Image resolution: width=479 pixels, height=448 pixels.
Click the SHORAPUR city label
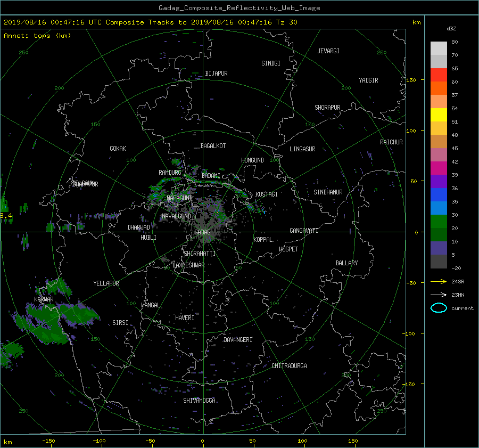[x=327, y=108]
